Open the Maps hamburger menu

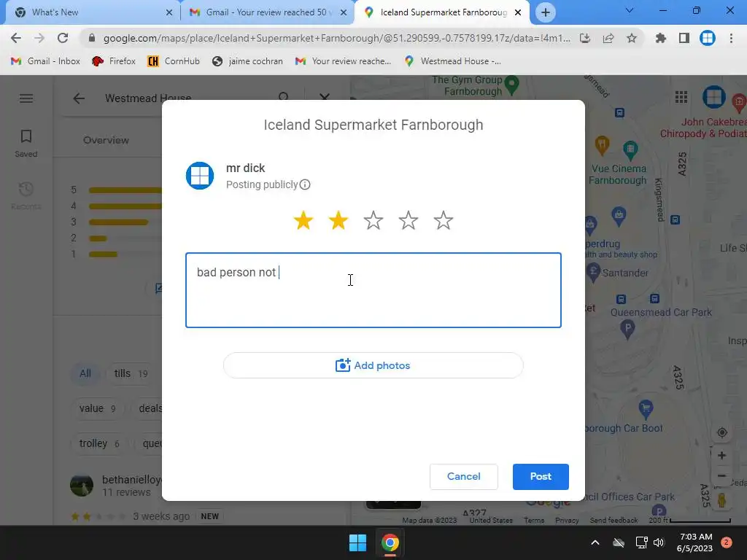26,98
